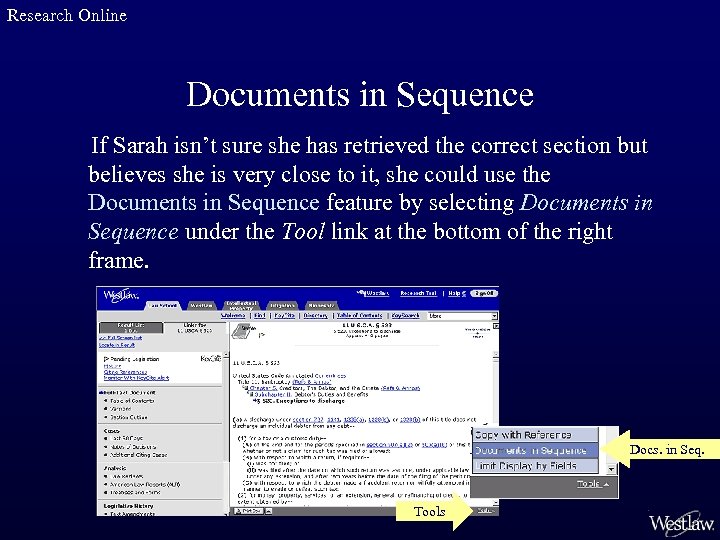Click the KeyCite logo in the left frame

point(211,358)
